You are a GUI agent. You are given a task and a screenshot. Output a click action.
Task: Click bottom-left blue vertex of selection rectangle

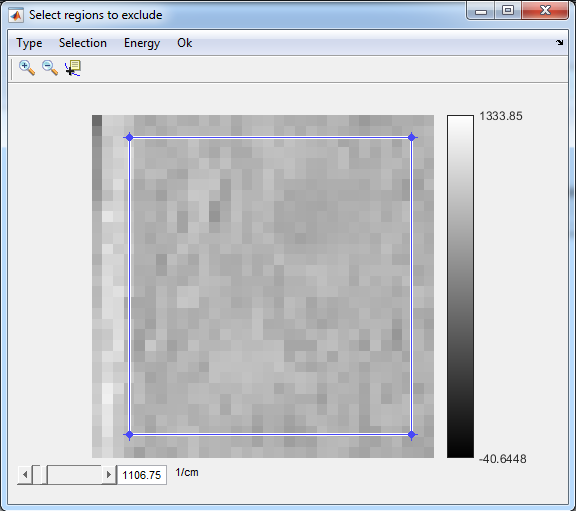tap(129, 435)
